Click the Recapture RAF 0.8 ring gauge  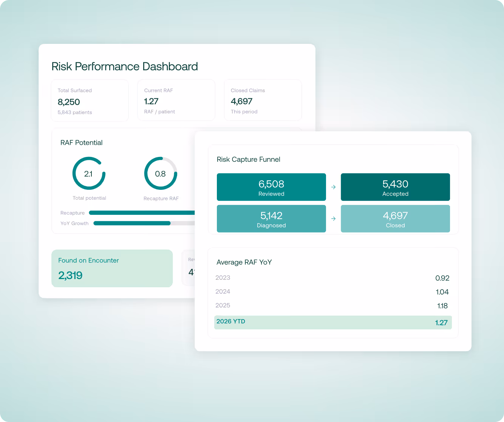[161, 174]
